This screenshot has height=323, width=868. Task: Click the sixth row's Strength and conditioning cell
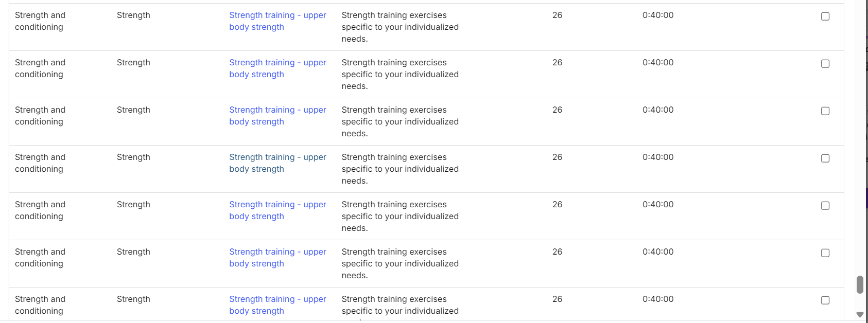[40, 258]
